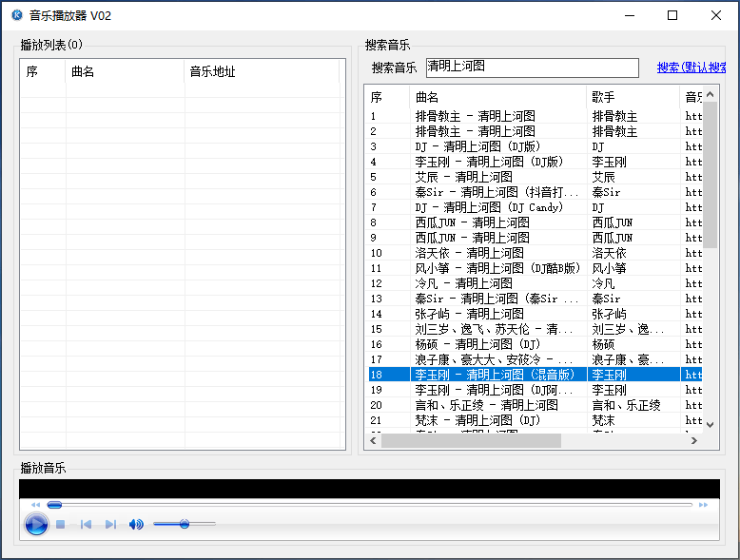Focus the search box containing 清明上河图
Image resolution: width=740 pixels, height=560 pixels.
tap(532, 68)
